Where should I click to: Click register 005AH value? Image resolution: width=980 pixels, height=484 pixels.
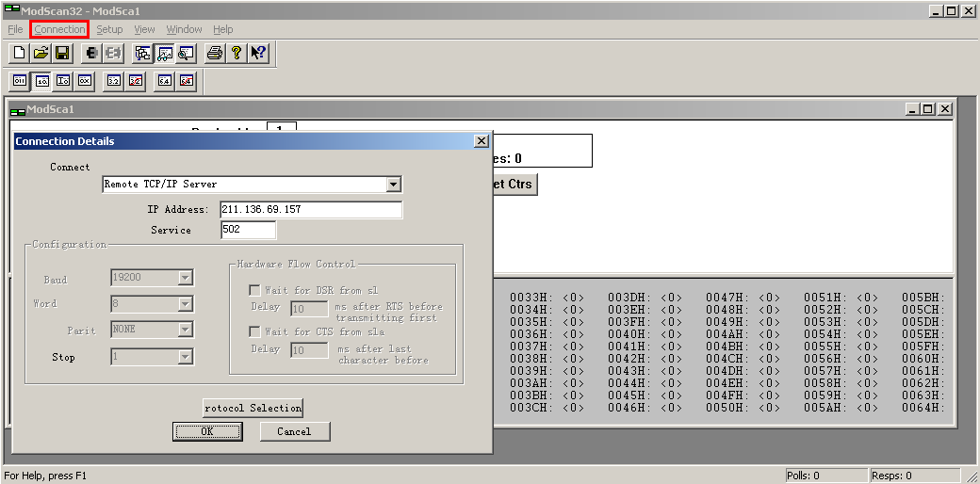tap(868, 408)
